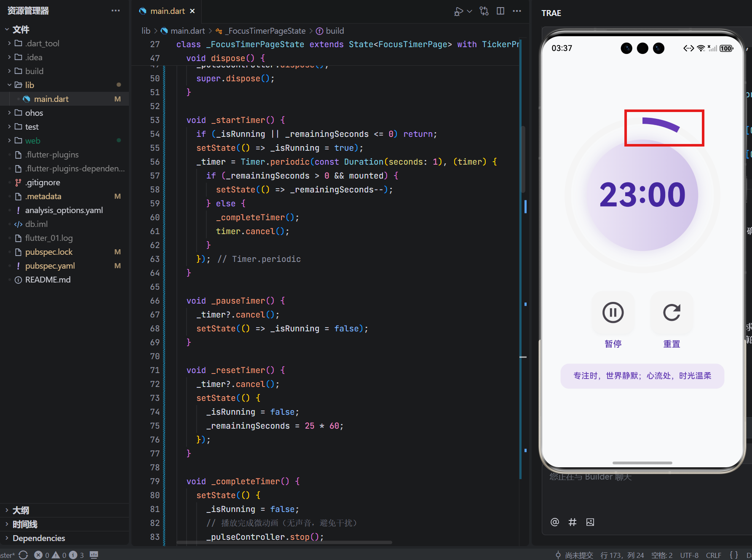Viewport: 752px width, 560px height.
Task: Click the braces language mode icon in the status bar
Action: pyautogui.click(x=734, y=555)
